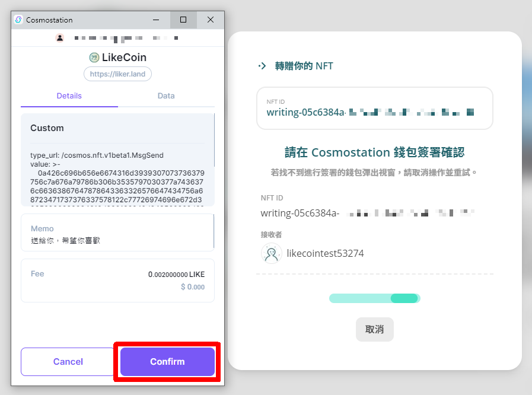
Task: Select the Details tab
Action: click(x=69, y=95)
